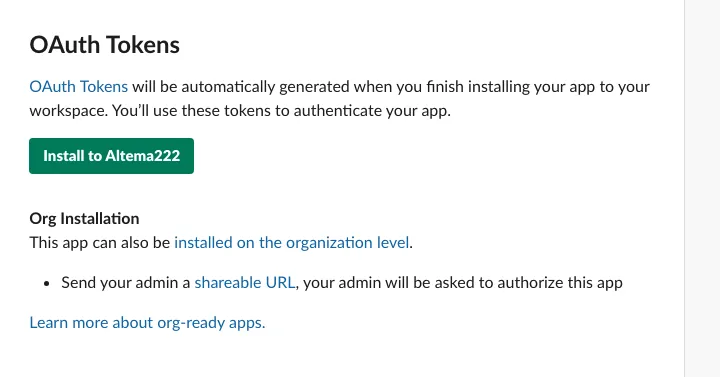This screenshot has width=720, height=377.
Task: Select the OAuth Tokens page heading
Action: point(105,45)
